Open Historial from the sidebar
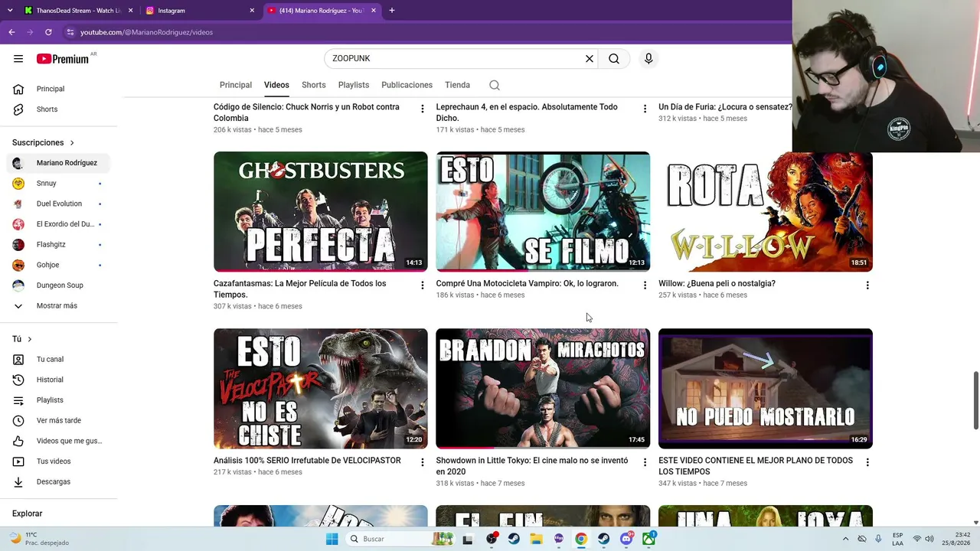 [57, 380]
